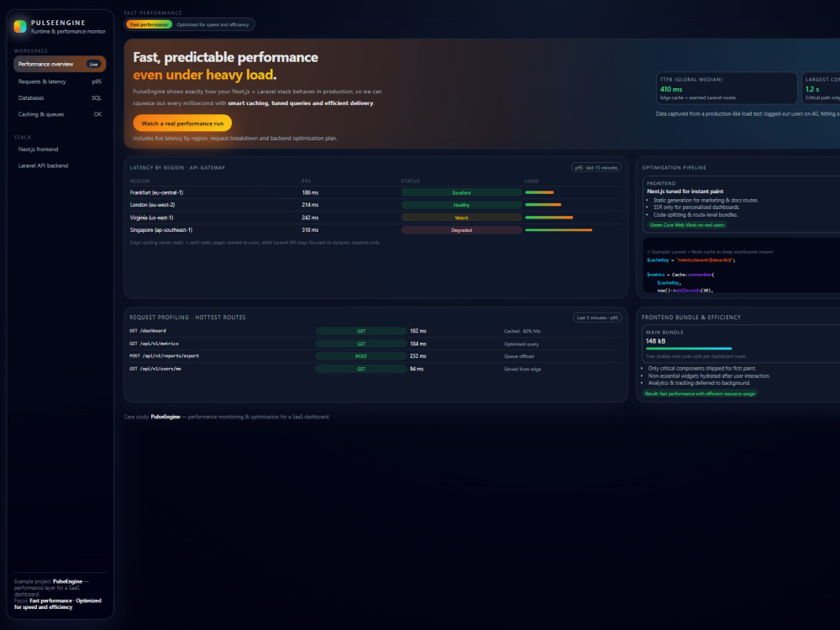The image size is (840, 630).
Task: Click the Queue offload note
Action: [519, 356]
